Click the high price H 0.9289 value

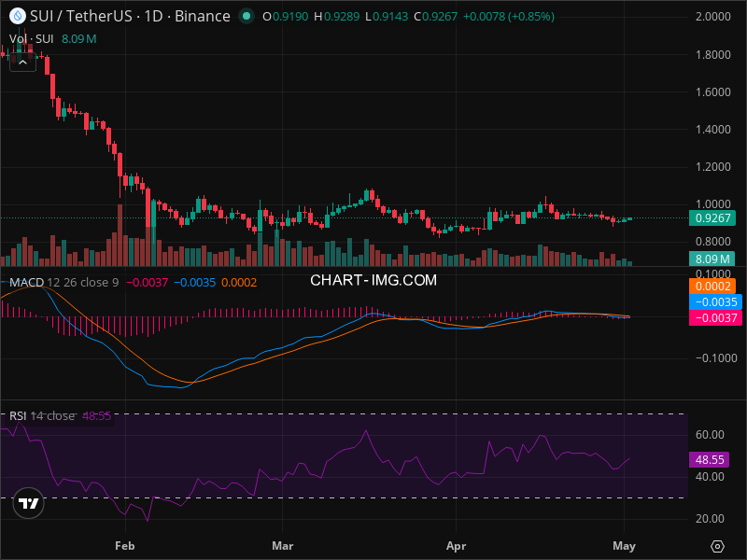click(x=337, y=17)
